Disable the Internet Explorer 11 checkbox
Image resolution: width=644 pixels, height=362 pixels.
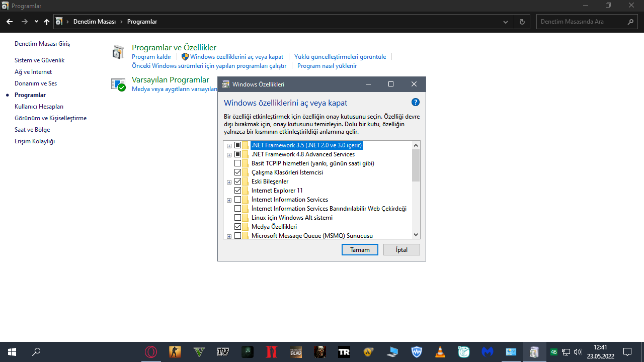tap(238, 191)
